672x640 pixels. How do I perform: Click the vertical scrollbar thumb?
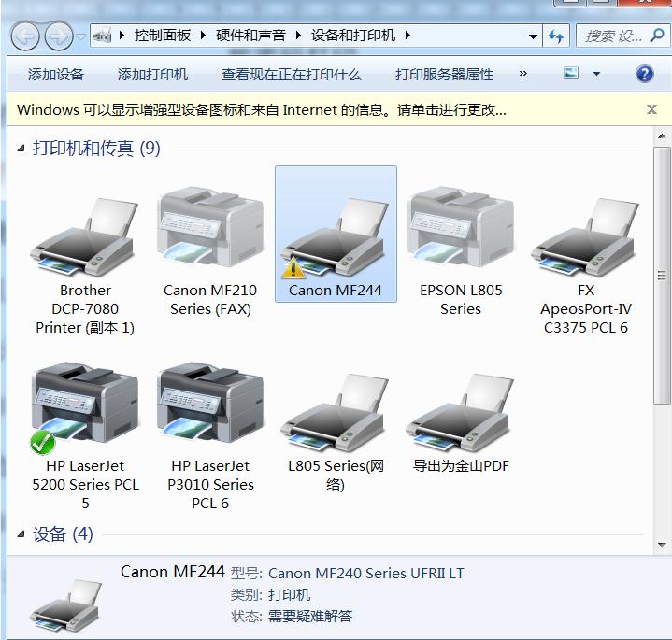click(662, 275)
